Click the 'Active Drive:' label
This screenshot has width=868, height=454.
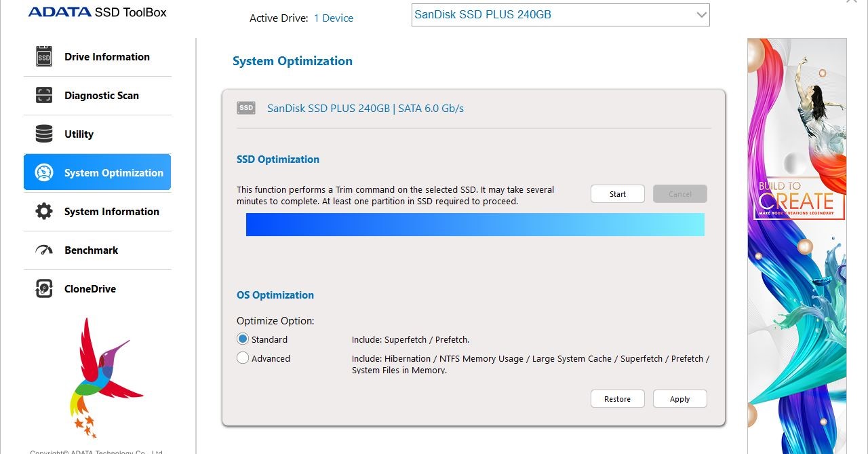(x=279, y=18)
